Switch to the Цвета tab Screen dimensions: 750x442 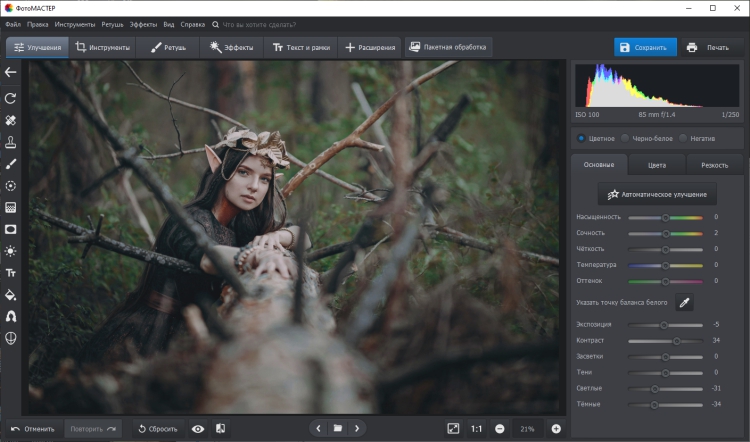[x=656, y=165]
